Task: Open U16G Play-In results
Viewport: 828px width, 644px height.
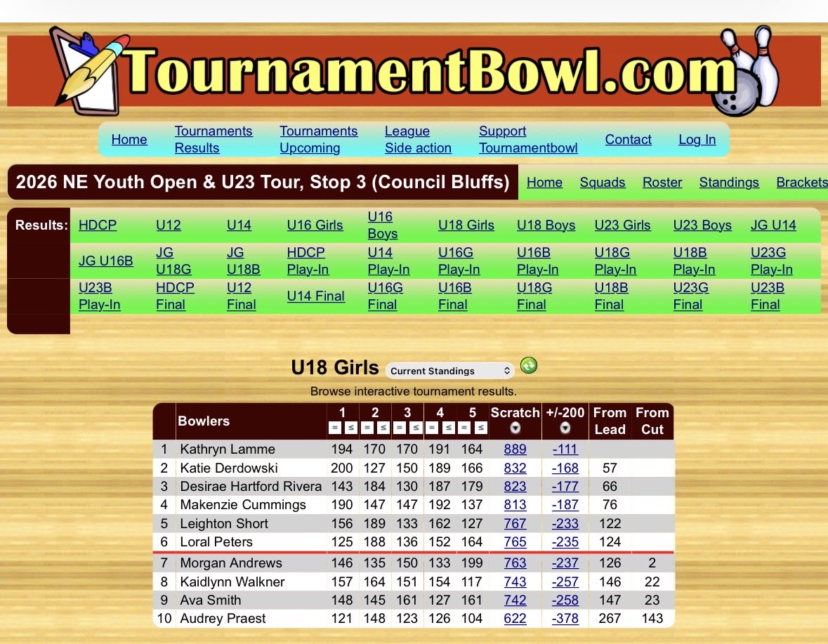Action: (459, 261)
